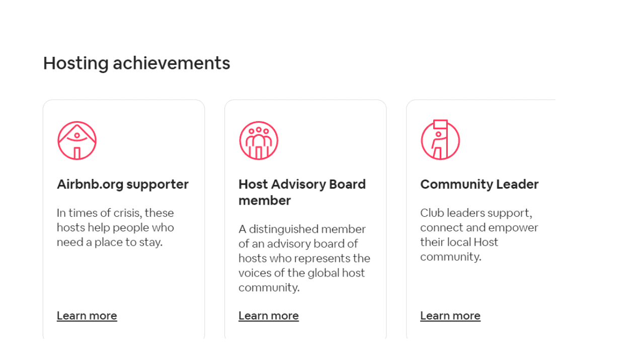Open Learn more under Airbnb.org supporter

tap(87, 315)
